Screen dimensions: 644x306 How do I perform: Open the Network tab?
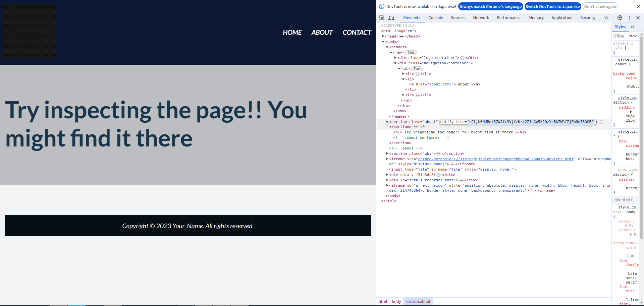coord(481,18)
